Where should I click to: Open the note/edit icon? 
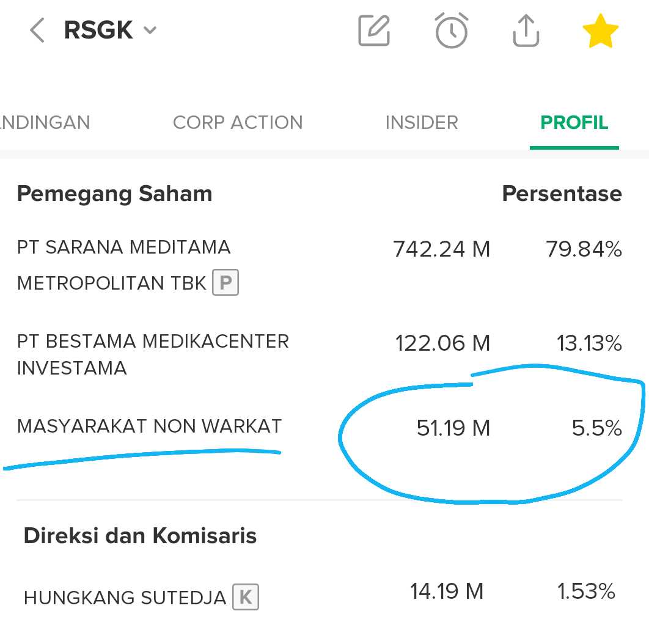point(374,31)
